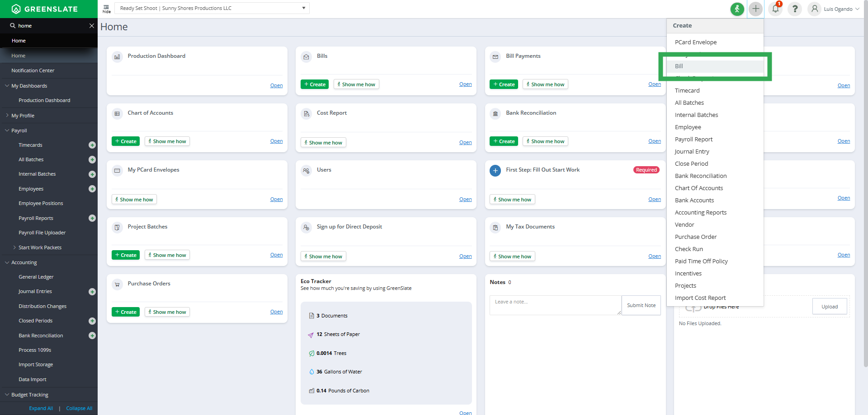Viewport: 868px width, 415px height.
Task: Click plus icon beside Journal Entries
Action: point(92,292)
